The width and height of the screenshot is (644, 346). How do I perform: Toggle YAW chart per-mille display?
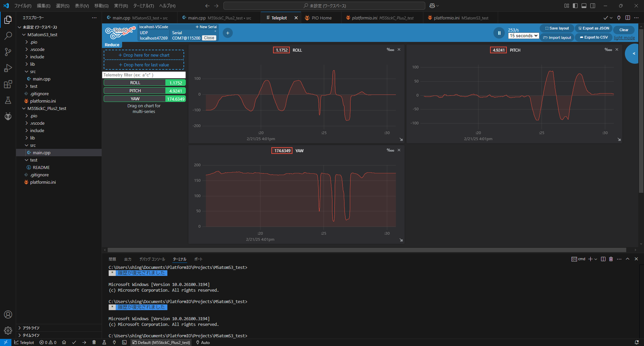pyautogui.click(x=390, y=150)
